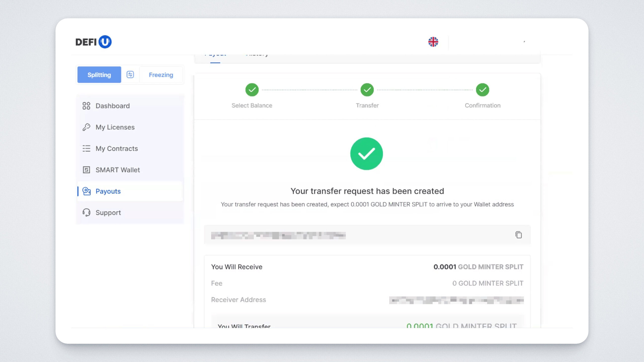This screenshot has width=644, height=362.
Task: Click the Transfer step checkmark
Action: pyautogui.click(x=367, y=90)
